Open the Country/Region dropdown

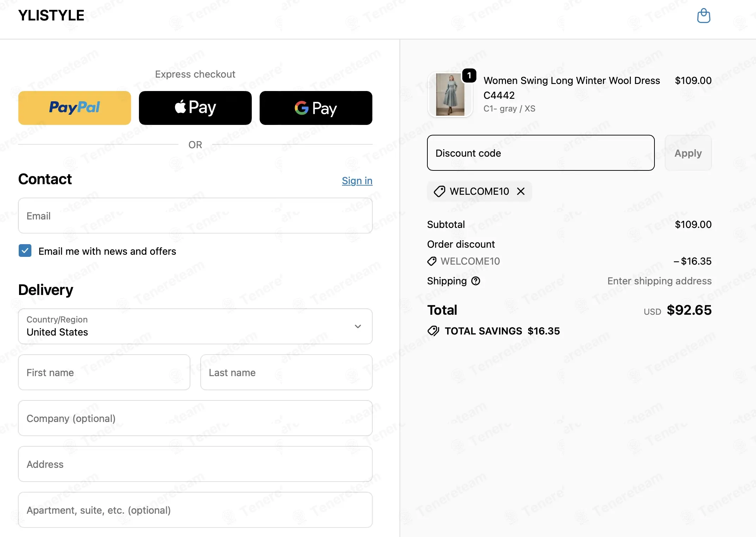[x=195, y=326]
